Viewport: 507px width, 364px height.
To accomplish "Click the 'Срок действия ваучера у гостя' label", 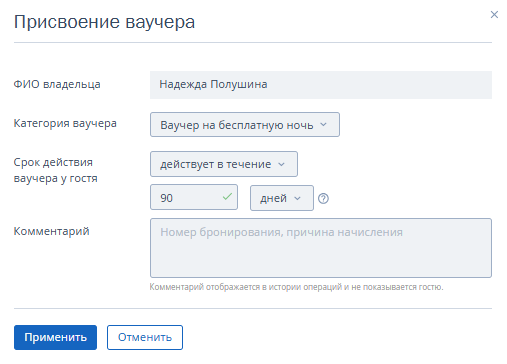I will point(55,170).
